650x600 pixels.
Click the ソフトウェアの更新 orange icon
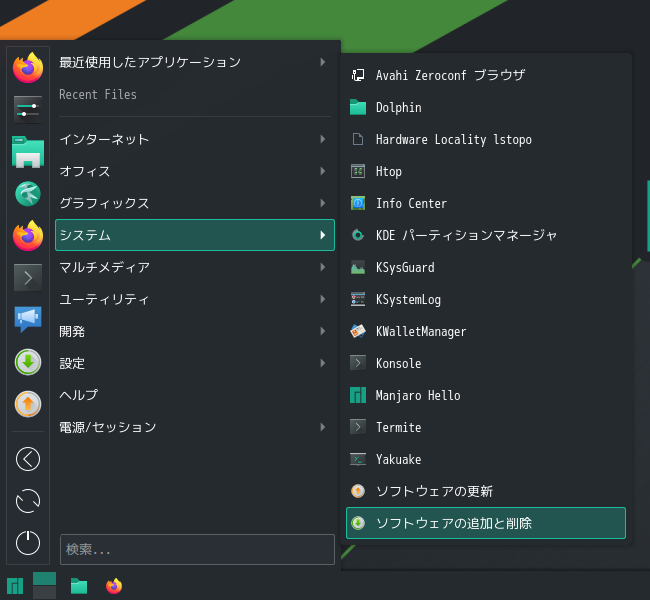tap(358, 491)
